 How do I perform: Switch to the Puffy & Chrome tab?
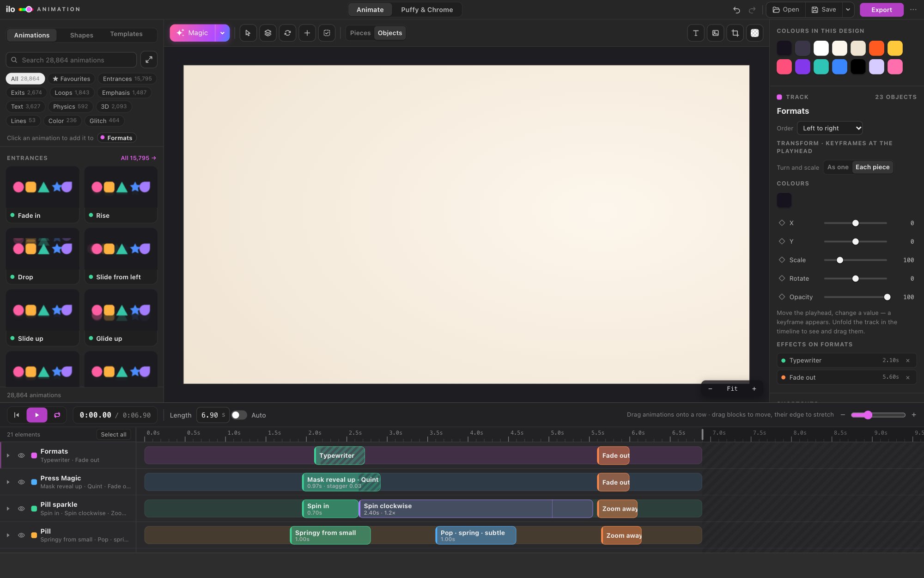[427, 10]
